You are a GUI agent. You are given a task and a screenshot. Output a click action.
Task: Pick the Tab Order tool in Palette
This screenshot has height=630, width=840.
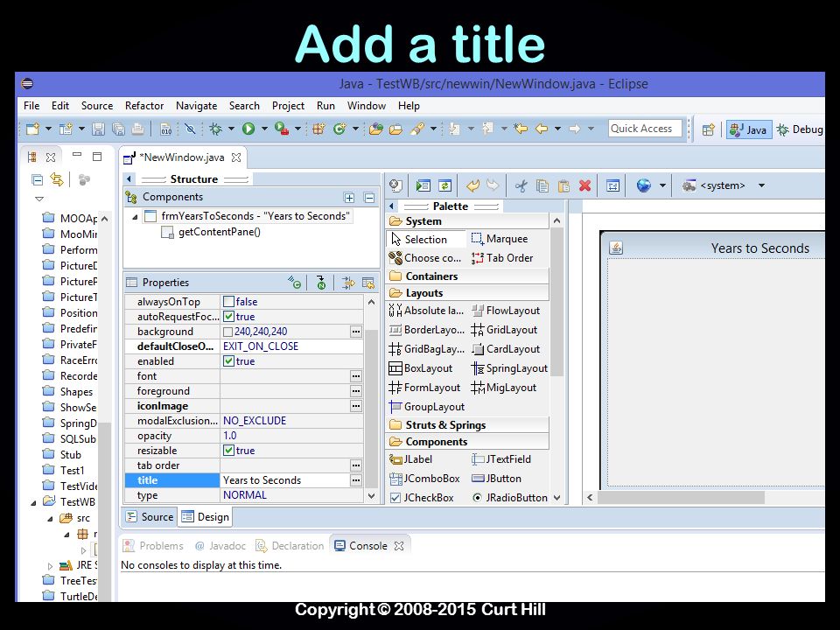tap(502, 258)
